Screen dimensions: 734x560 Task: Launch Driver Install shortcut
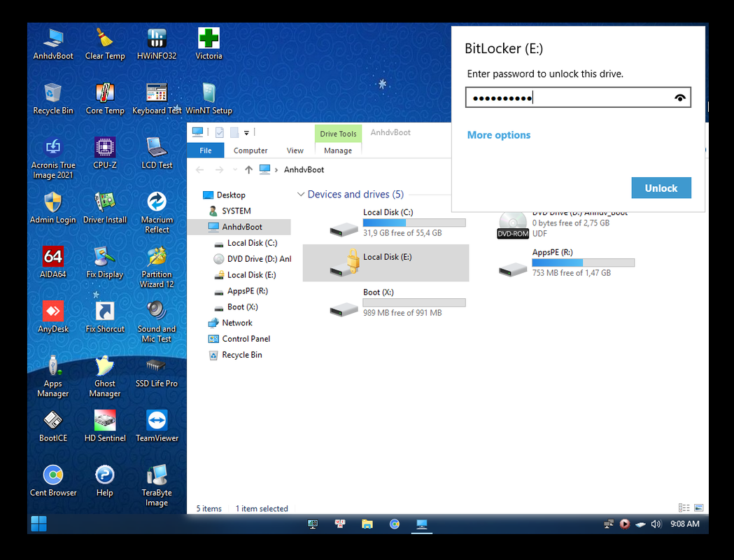tap(105, 209)
